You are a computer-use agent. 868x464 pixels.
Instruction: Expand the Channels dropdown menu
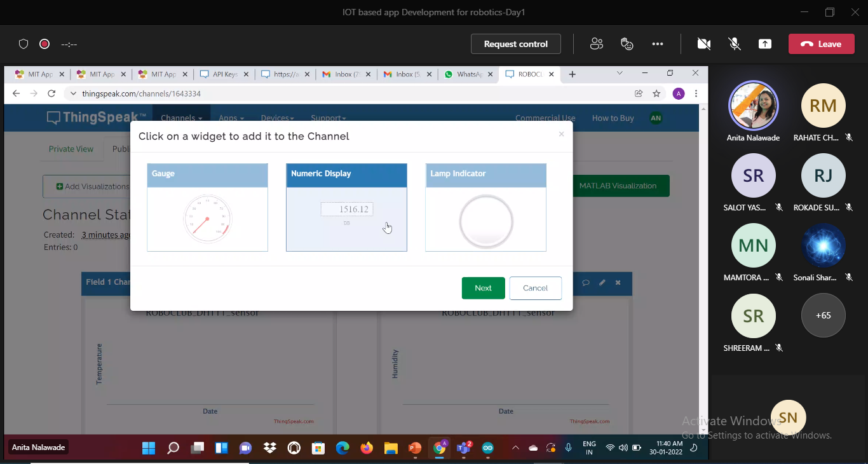coord(181,118)
